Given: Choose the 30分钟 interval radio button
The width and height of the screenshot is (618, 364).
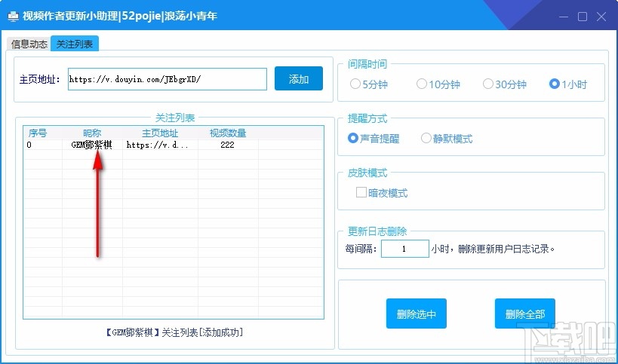Looking at the screenshot, I should coord(505,84).
